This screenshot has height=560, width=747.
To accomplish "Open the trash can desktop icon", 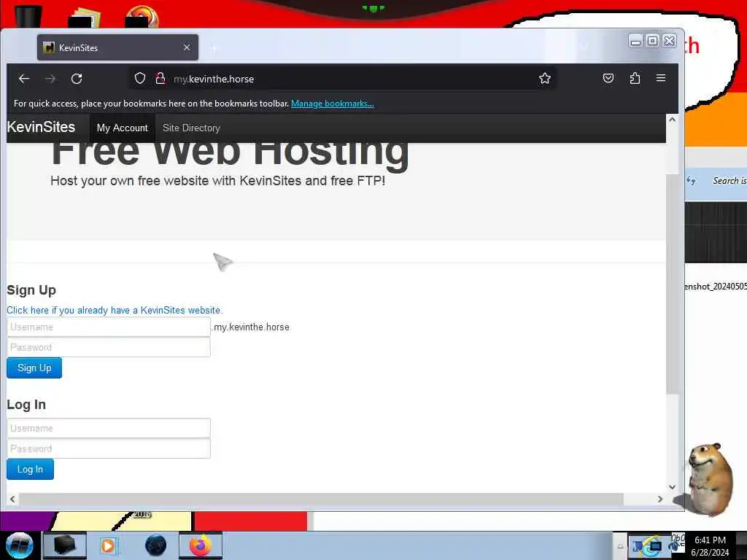I will tap(28, 15).
